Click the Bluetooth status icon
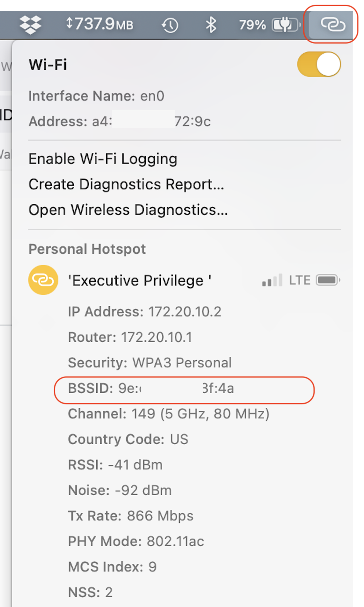The width and height of the screenshot is (364, 607). tap(211, 24)
